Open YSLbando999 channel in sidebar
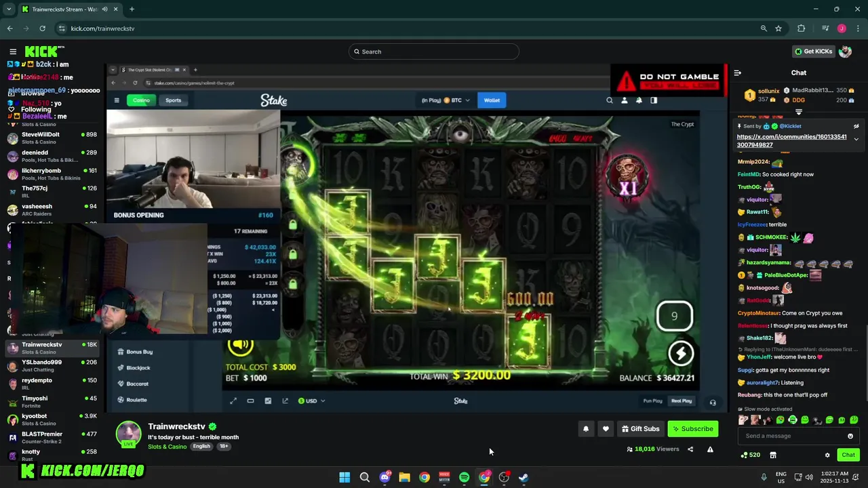Screen dimensions: 868x488 pos(53,366)
